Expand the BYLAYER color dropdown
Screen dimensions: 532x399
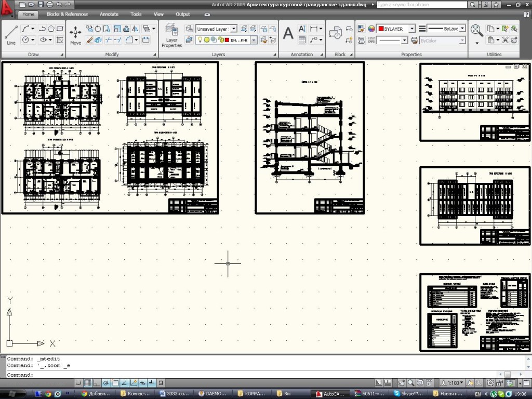(x=412, y=29)
